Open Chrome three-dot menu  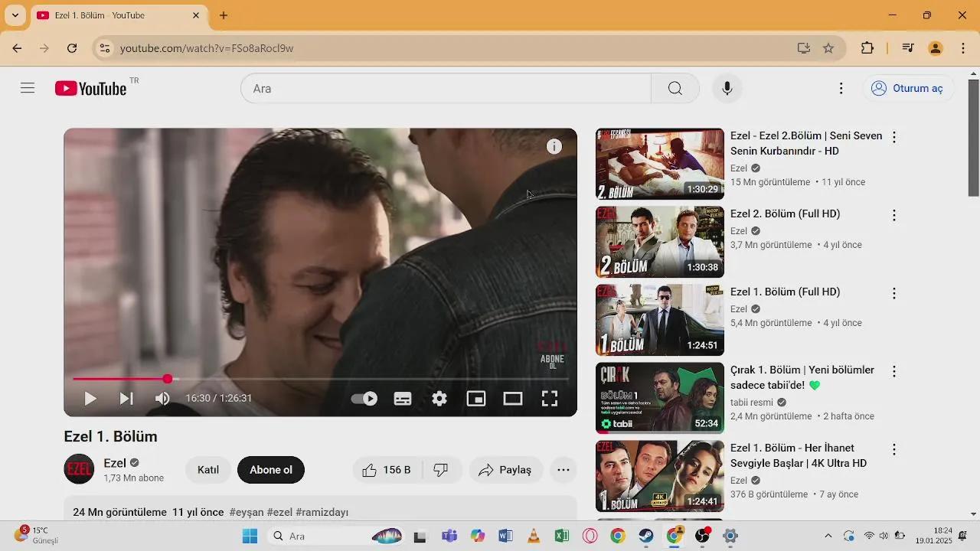(963, 48)
